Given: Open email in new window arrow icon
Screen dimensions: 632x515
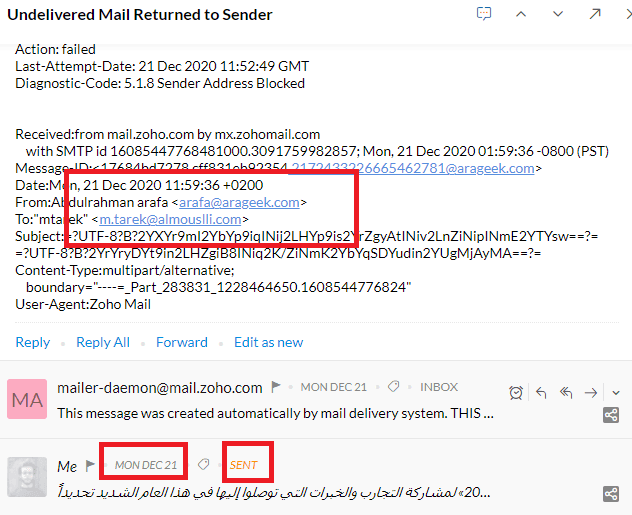Looking at the screenshot, I should (x=595, y=14).
